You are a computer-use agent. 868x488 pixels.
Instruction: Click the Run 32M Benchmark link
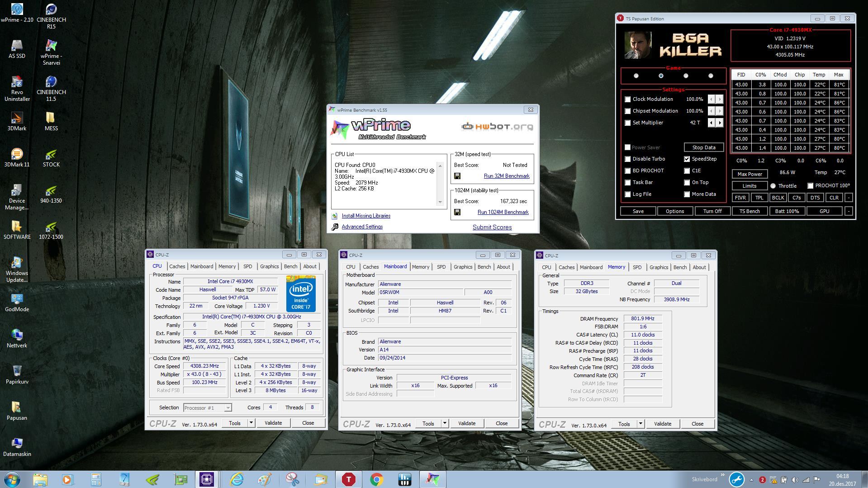[507, 176]
